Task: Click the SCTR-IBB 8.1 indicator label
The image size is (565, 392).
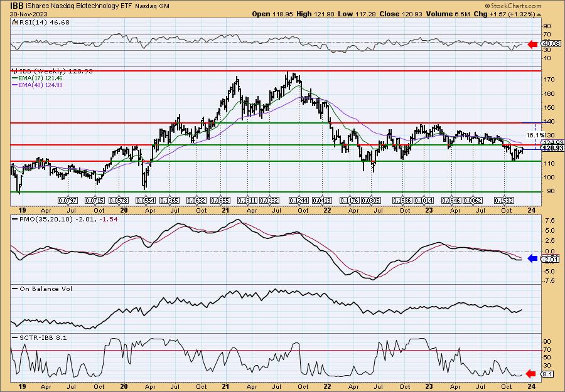Action: [40, 337]
